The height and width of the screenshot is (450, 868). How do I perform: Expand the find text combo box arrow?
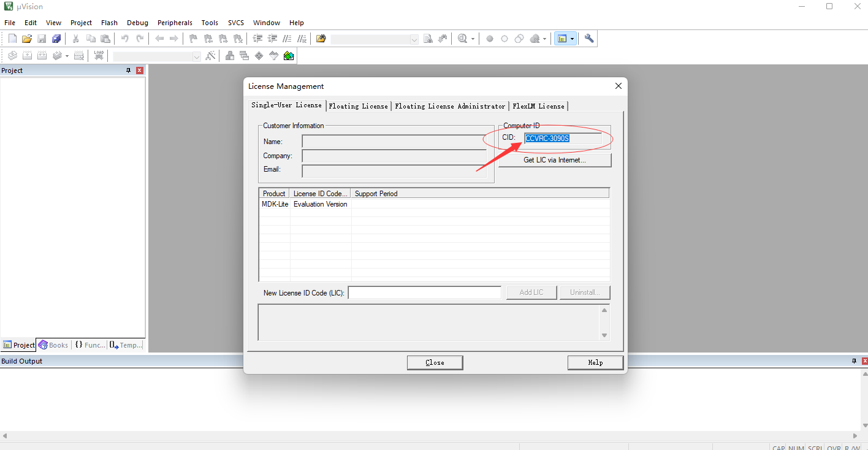(414, 39)
